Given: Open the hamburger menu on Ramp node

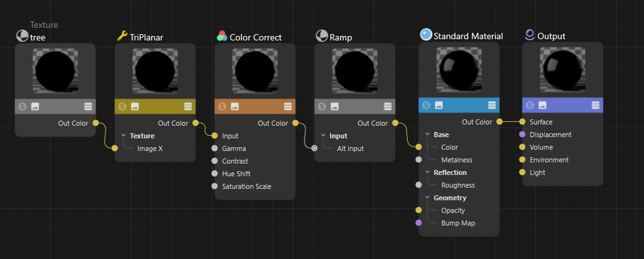Looking at the screenshot, I should pos(387,106).
